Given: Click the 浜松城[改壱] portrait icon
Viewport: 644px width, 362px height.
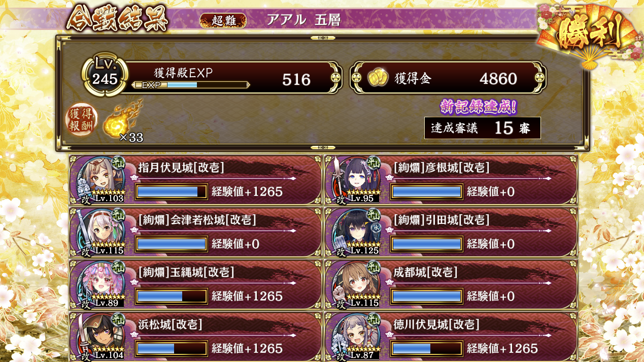Looking at the screenshot, I should [101, 336].
